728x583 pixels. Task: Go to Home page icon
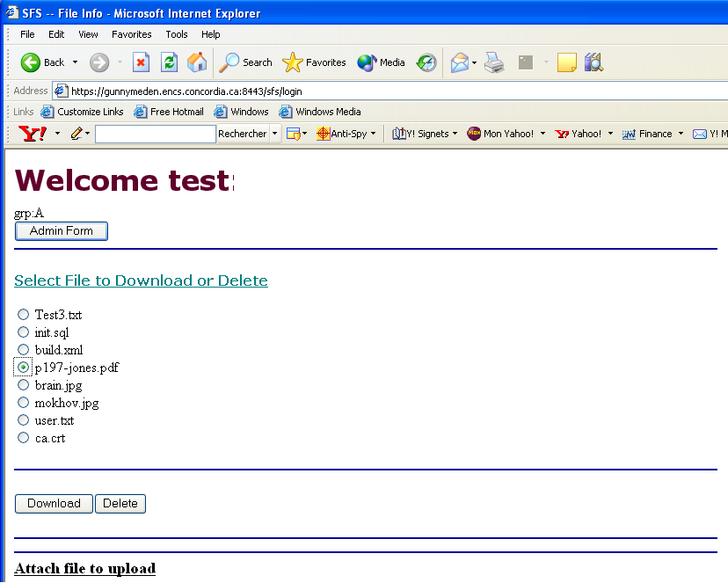(197, 62)
